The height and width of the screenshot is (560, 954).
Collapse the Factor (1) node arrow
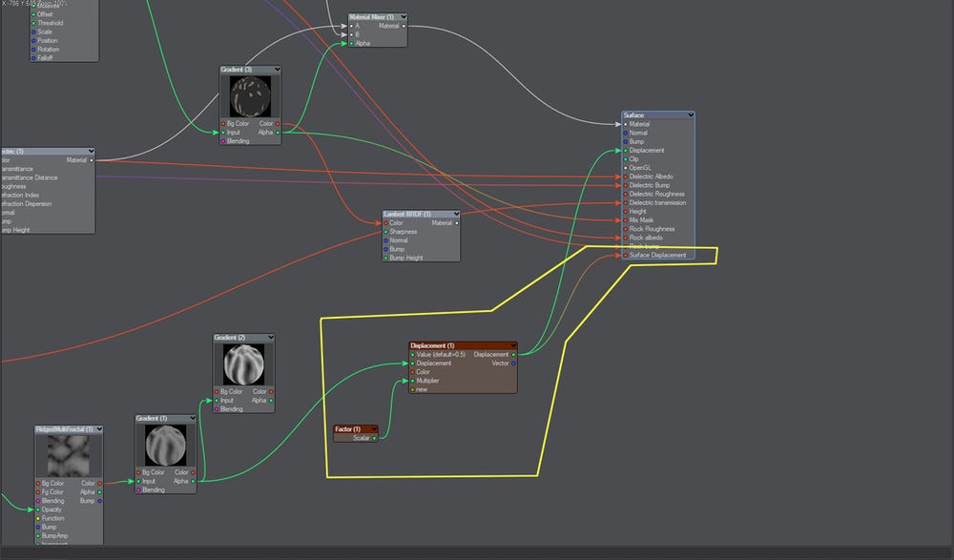click(x=374, y=429)
